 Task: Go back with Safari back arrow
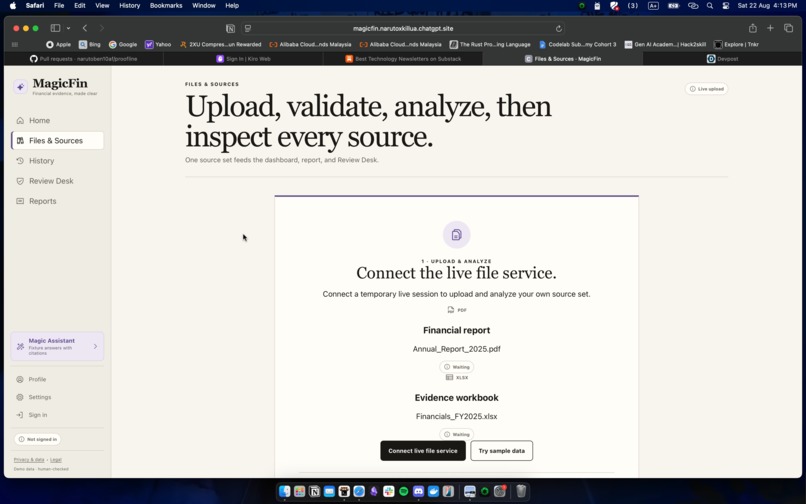point(85,28)
